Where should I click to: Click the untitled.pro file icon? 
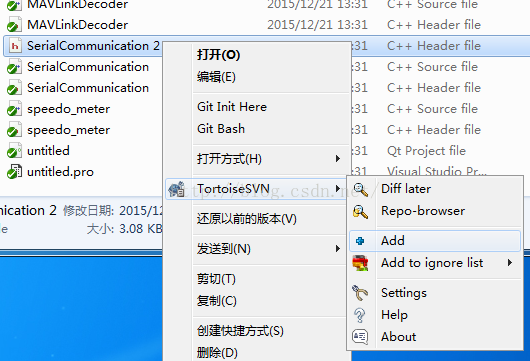tap(14, 172)
